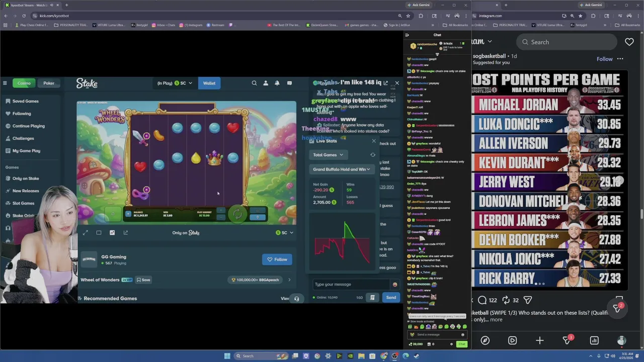Screen dimensions: 644x362
Task: Click the Stake hamburger menu icon
Action: [x=5, y=83]
